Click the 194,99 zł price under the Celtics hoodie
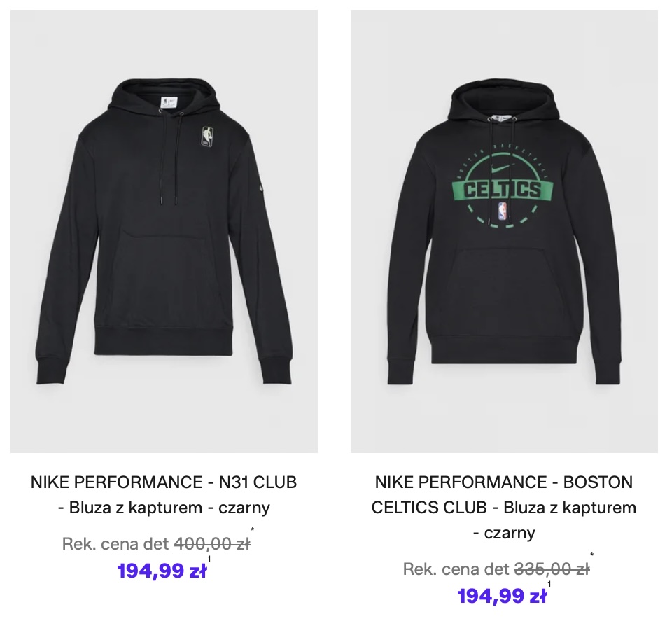 502,596
